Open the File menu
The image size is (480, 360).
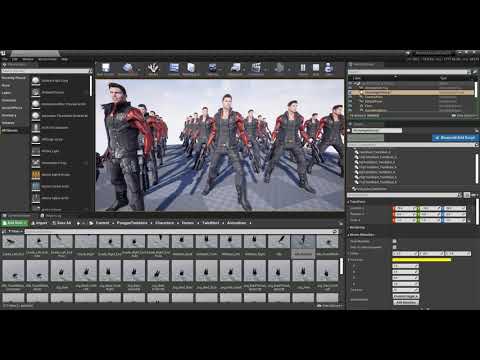click(x=5, y=59)
